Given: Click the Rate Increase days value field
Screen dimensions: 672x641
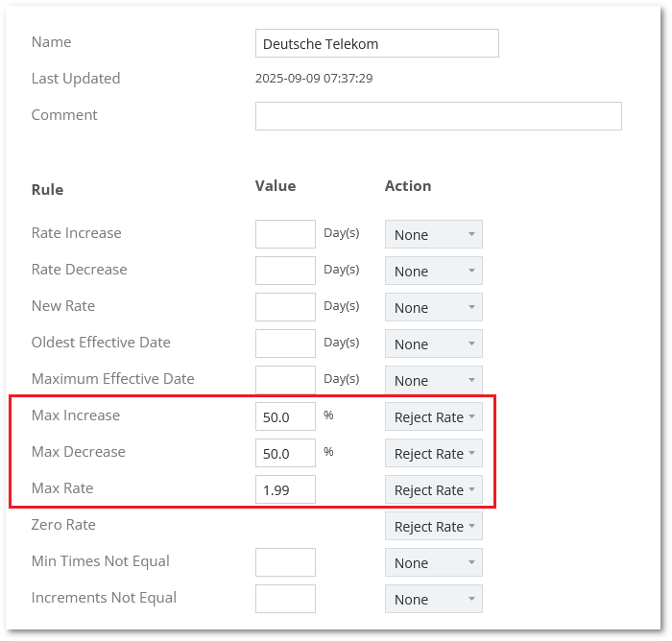Looking at the screenshot, I should pos(285,234).
